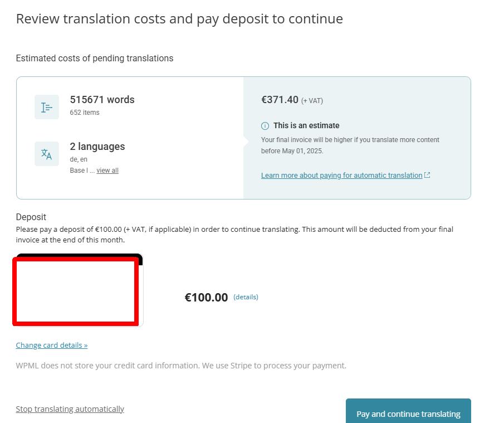Click Change card details link

[x=52, y=345]
